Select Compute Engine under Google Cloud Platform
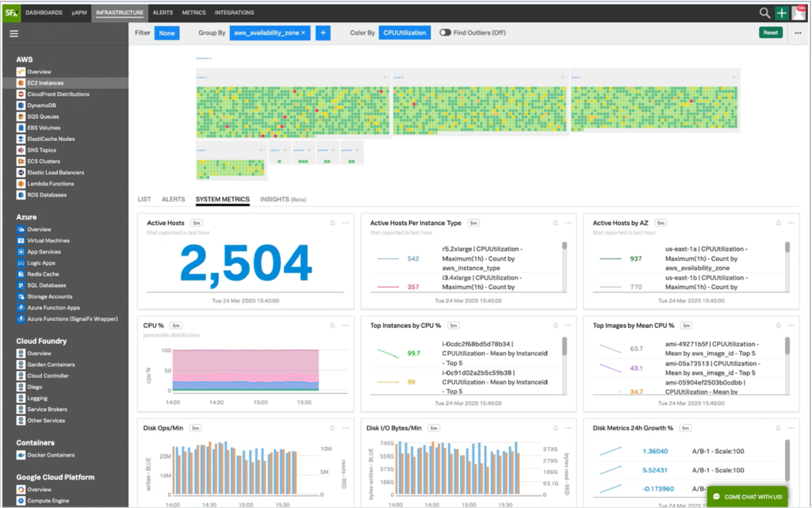This screenshot has width=812, height=508. point(50,500)
